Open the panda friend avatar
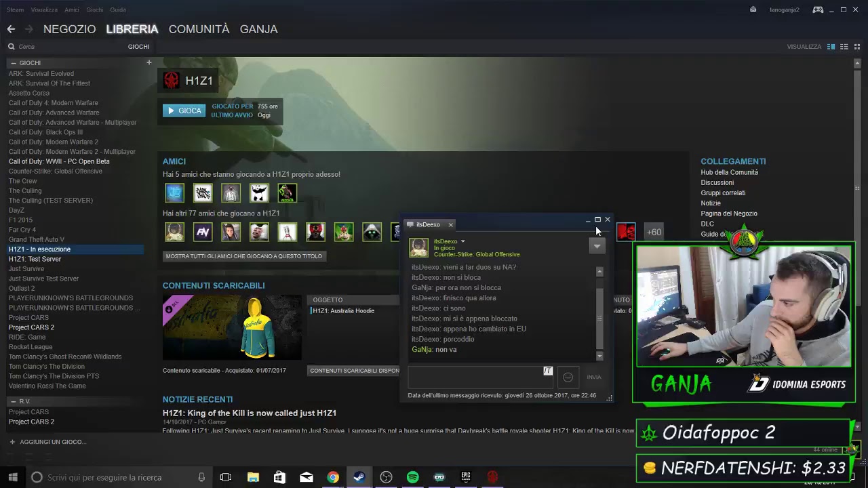868x488 pixels. 259,193
